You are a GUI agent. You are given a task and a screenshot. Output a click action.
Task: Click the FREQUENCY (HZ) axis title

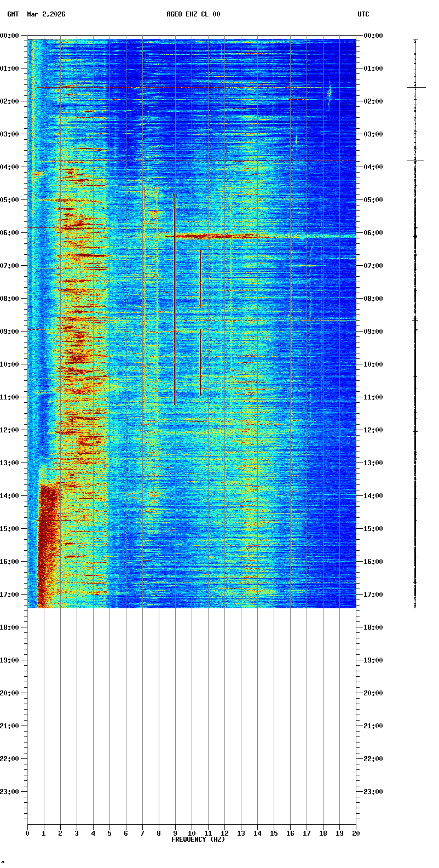[x=198, y=840]
